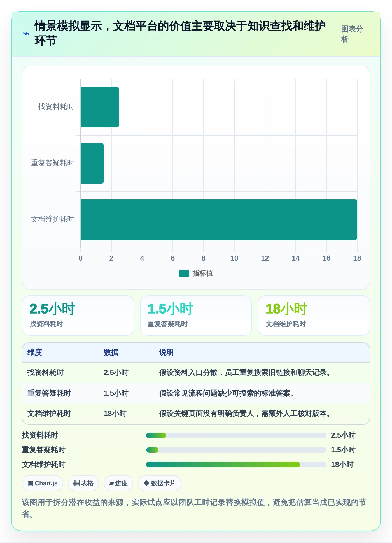The height and width of the screenshot is (543, 392).
Task: Click the 数据 column header
Action: click(x=111, y=352)
